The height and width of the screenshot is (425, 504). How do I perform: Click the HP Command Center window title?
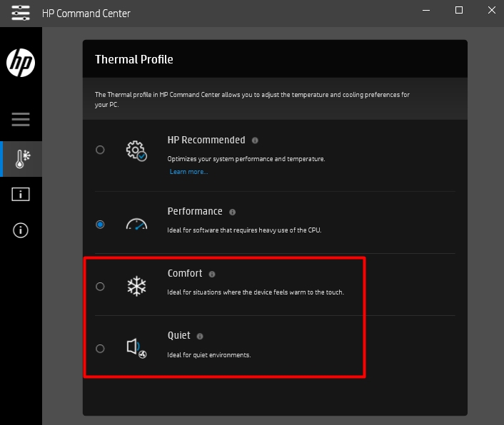pos(86,14)
